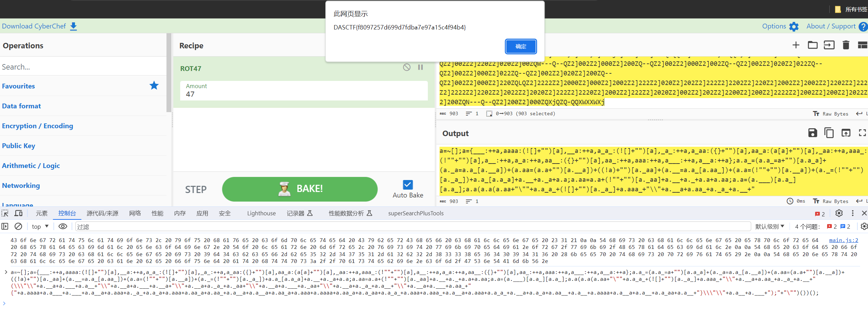Click the red error count badge in DevTools tab bar
This screenshot has width=868, height=324.
click(x=820, y=214)
